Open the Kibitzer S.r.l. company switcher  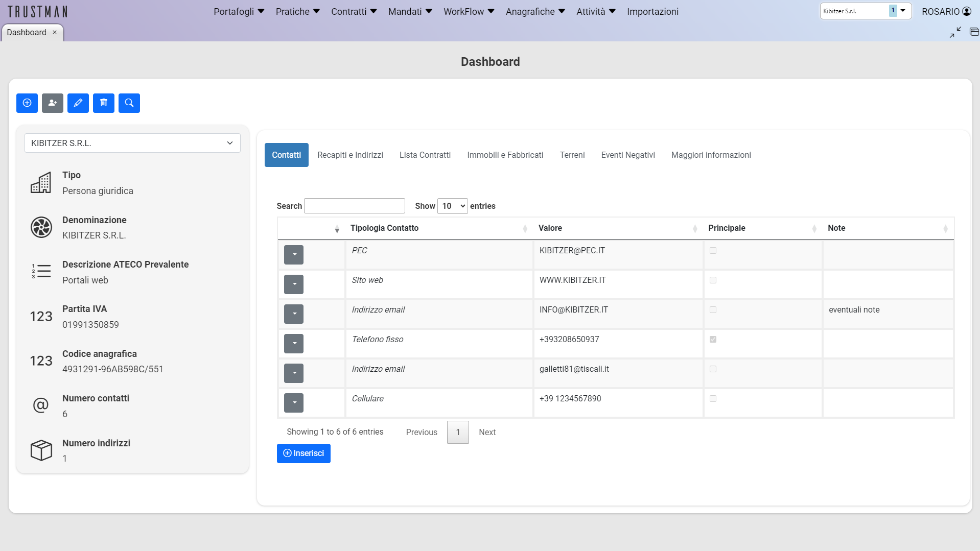[866, 11]
